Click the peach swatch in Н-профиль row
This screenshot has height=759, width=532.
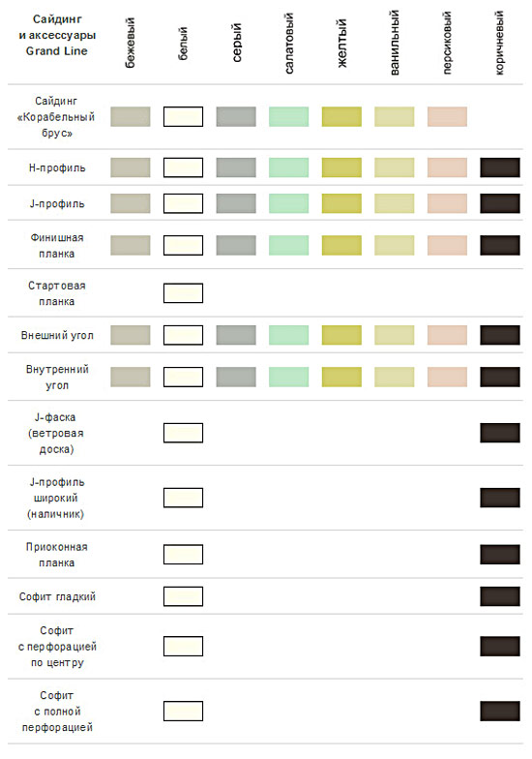447,167
